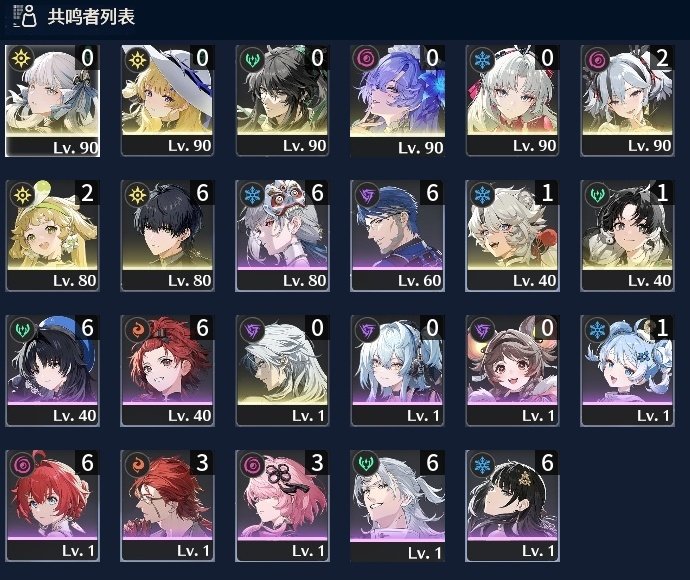Viewport: 690px width, 580px height.
Task: Open the blonde girl with green headband, Lv. 80
Action: pos(52,236)
